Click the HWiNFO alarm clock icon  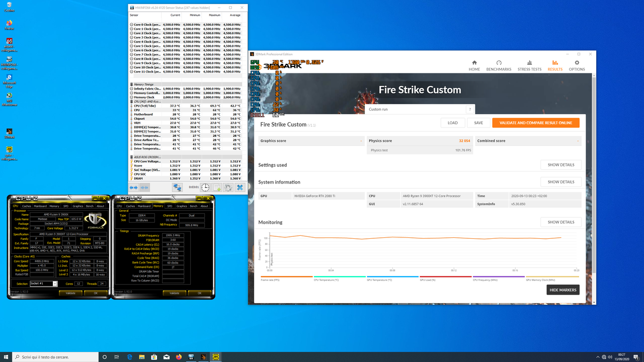[205, 187]
